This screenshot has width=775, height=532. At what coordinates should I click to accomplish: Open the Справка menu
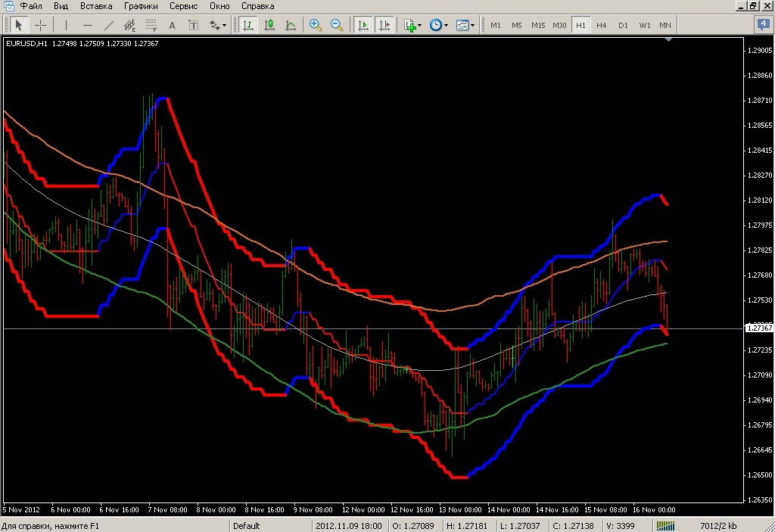click(257, 6)
